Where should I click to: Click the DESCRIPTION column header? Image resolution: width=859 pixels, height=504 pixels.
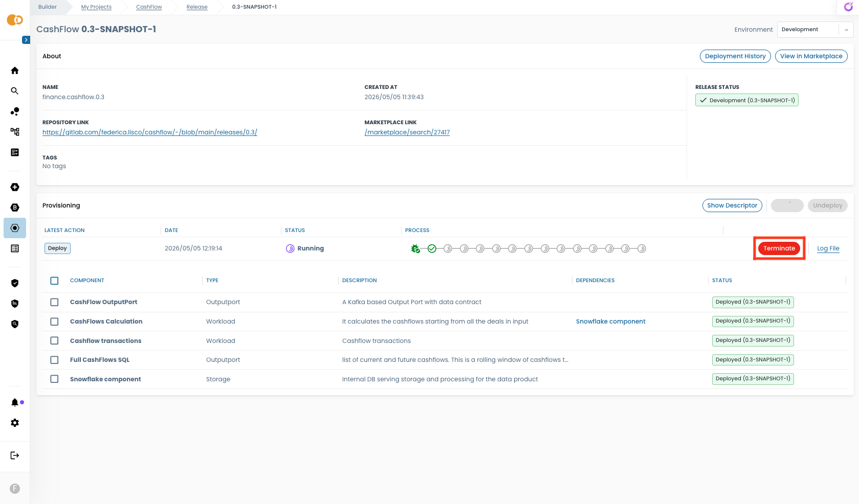pyautogui.click(x=360, y=281)
